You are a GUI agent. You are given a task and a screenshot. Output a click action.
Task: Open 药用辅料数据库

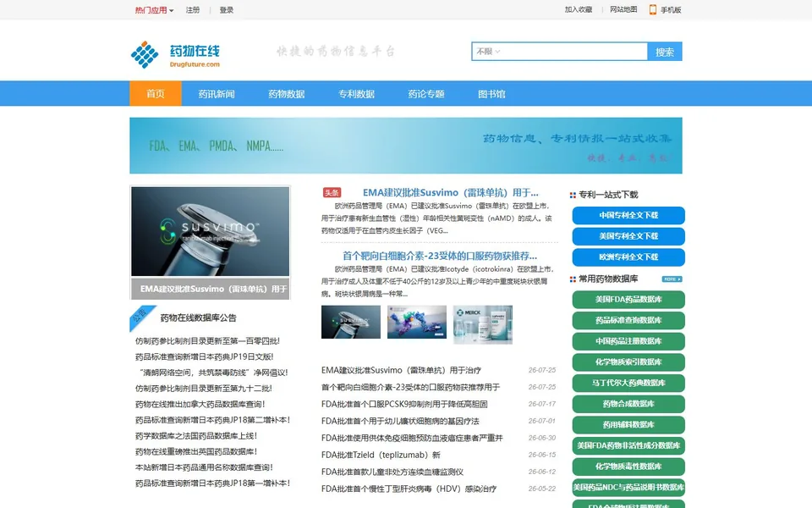point(628,424)
